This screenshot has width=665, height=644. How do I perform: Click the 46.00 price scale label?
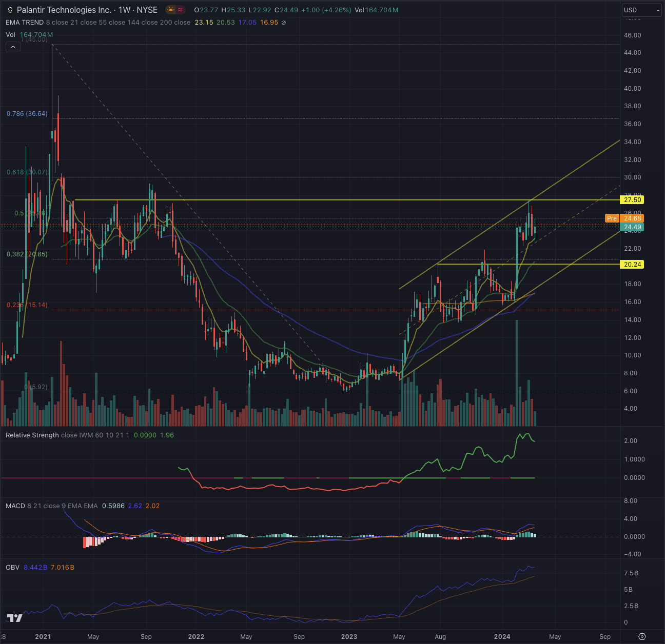tap(633, 35)
